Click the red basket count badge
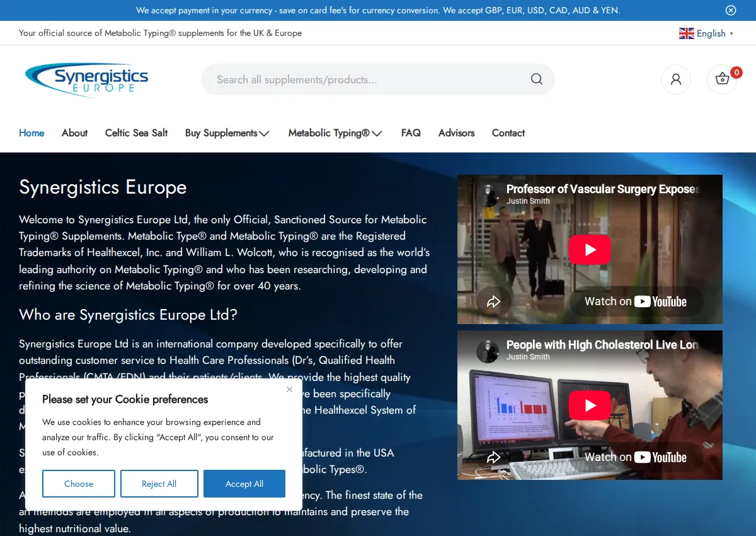This screenshot has height=536, width=756. [736, 72]
